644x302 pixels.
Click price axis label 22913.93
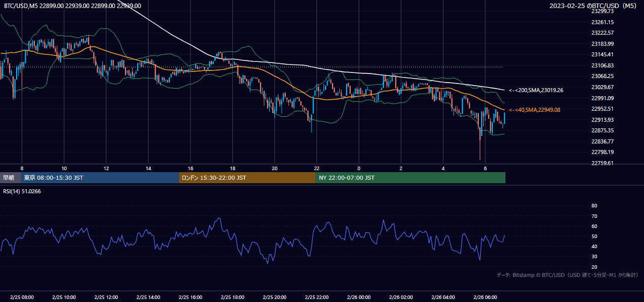pos(602,120)
